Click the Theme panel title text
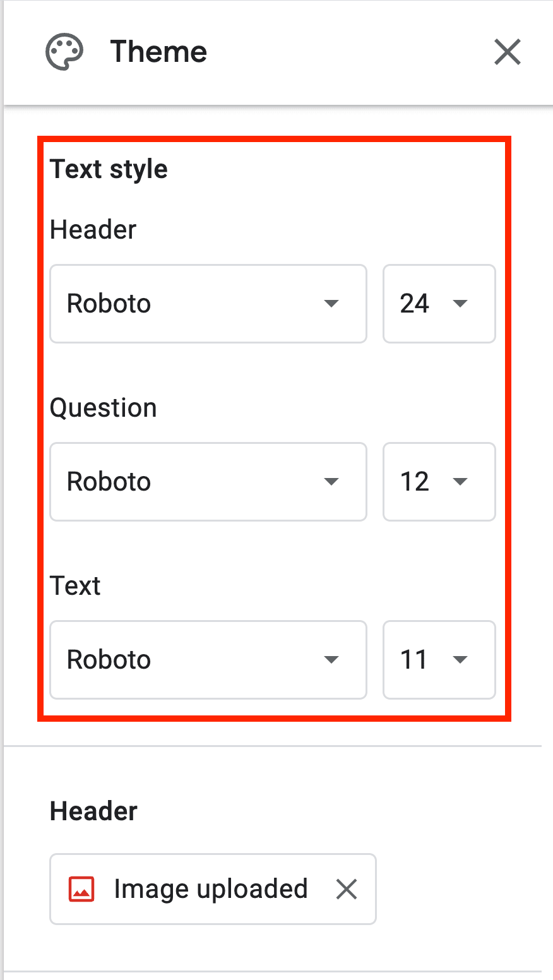 [x=158, y=51]
